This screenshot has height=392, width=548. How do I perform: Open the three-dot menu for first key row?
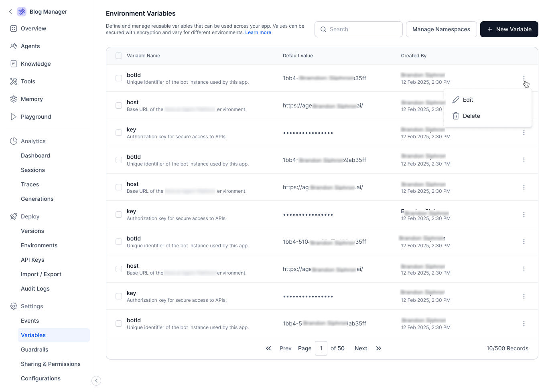pyautogui.click(x=524, y=133)
